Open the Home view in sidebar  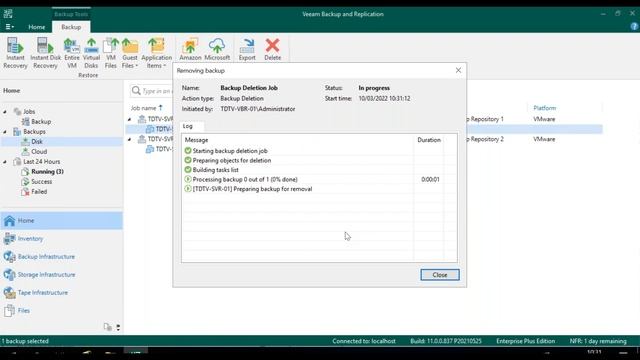tap(61, 220)
